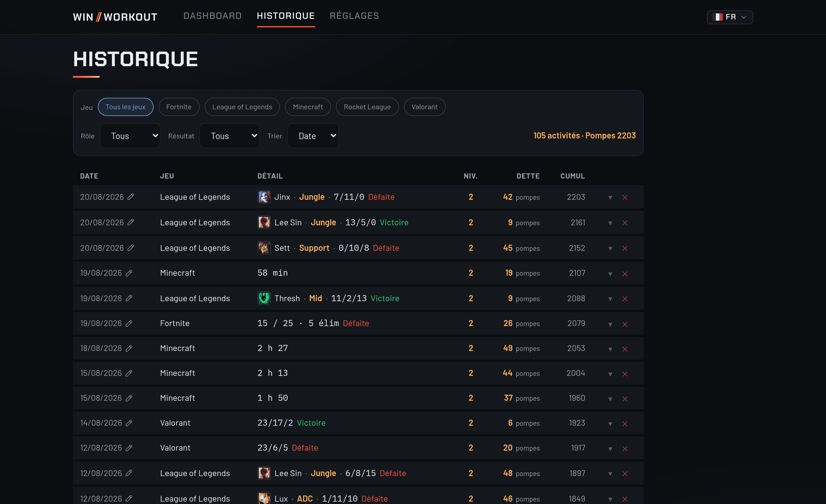
Task: Go to the Réglages tab
Action: pyautogui.click(x=354, y=16)
